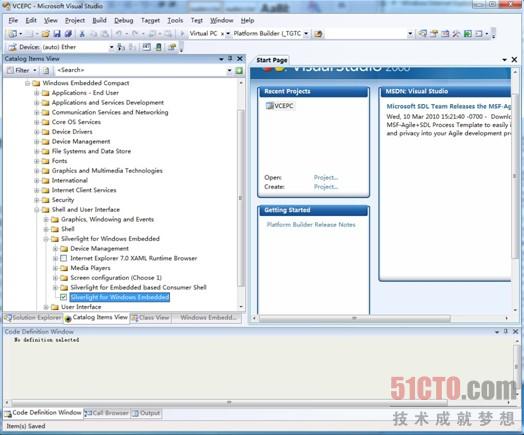This screenshot has height=435, width=524.
Task: Collapse the Shell and User Interface folder
Action: click(x=37, y=210)
